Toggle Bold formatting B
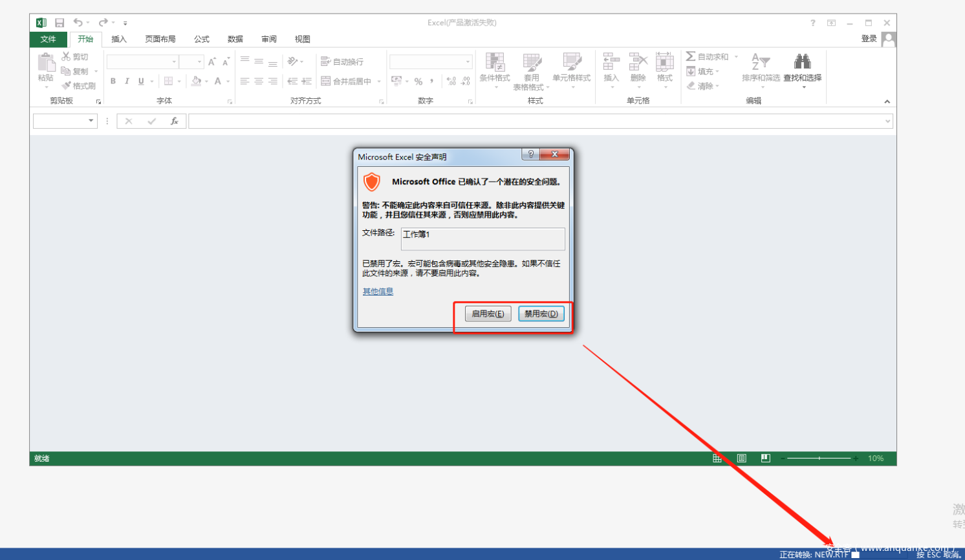The width and height of the screenshot is (965, 560). (113, 81)
